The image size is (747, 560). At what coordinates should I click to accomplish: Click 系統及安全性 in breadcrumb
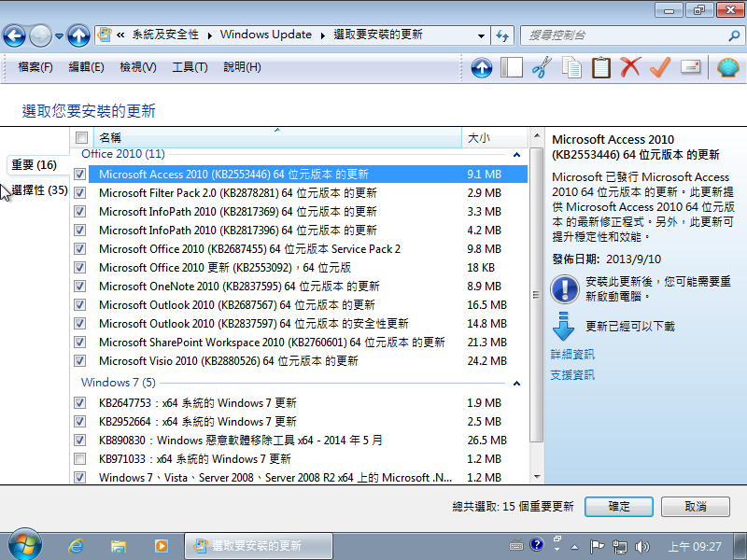165,35
